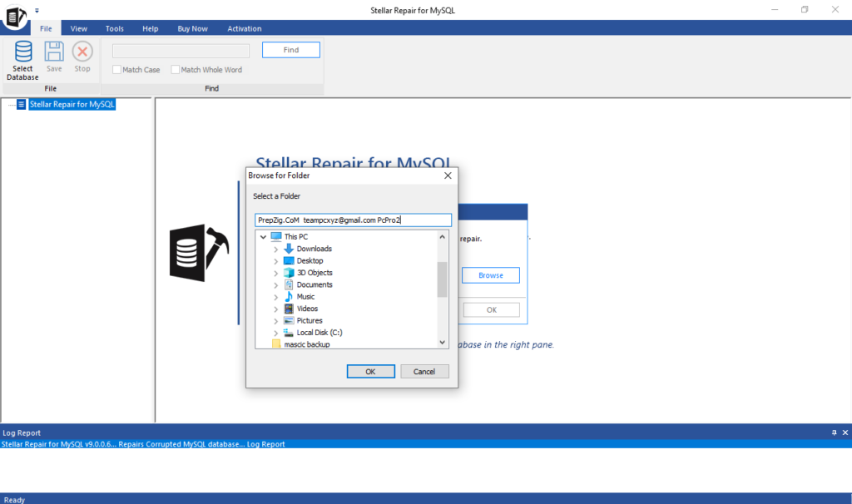This screenshot has height=504, width=852.
Task: Expand the Music folder node
Action: pyautogui.click(x=276, y=297)
